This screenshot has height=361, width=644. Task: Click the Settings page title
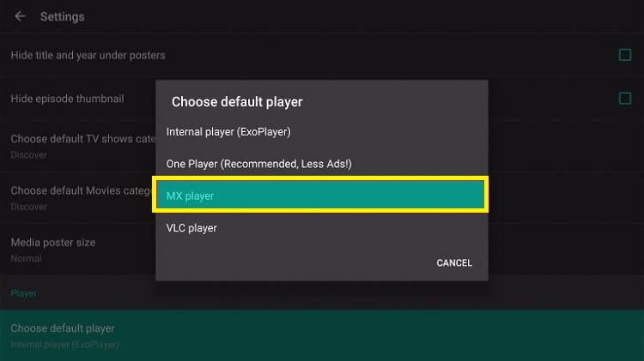pos(63,17)
